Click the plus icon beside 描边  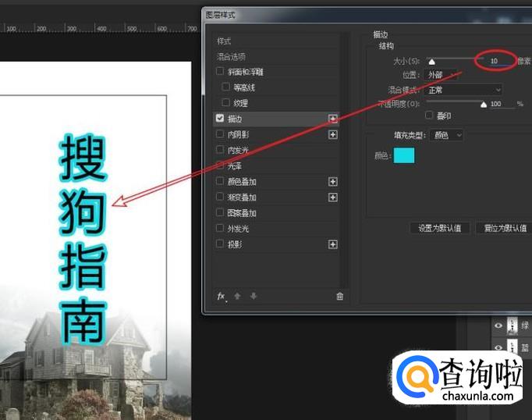pyautogui.click(x=333, y=119)
